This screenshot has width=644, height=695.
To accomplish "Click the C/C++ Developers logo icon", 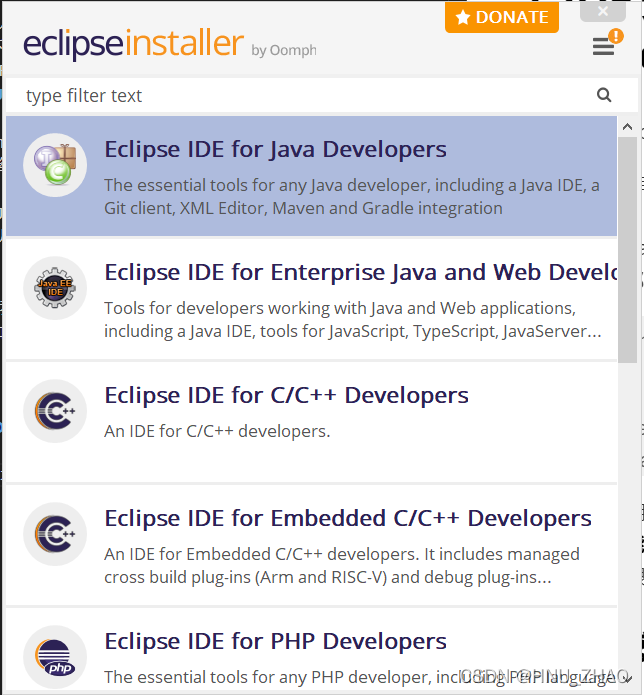I will click(x=55, y=411).
